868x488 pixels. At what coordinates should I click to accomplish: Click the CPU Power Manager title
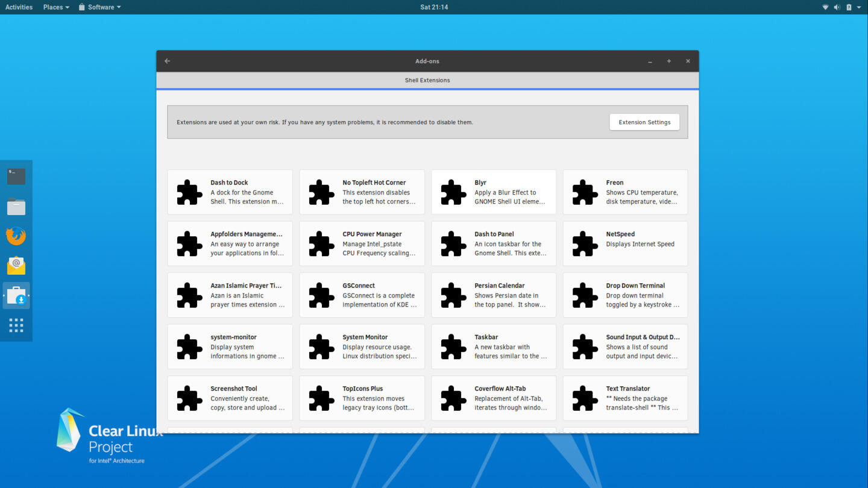(x=372, y=234)
